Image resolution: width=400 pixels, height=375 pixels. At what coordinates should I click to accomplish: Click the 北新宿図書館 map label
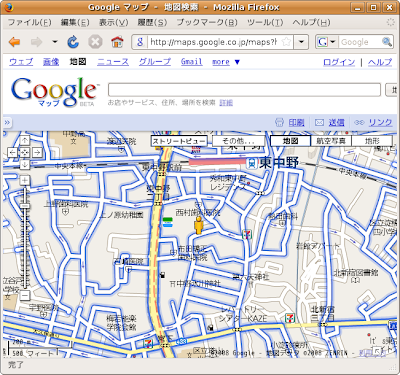pos(356,273)
